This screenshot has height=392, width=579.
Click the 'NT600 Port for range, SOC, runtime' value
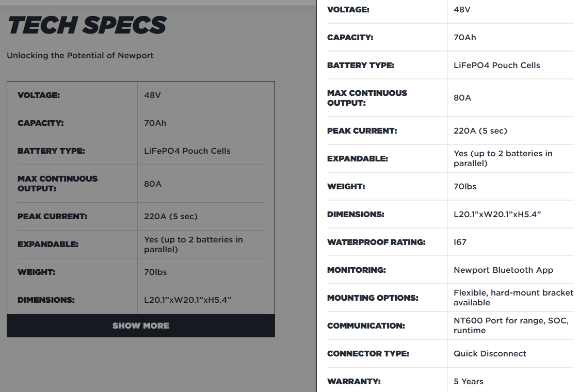click(x=511, y=325)
